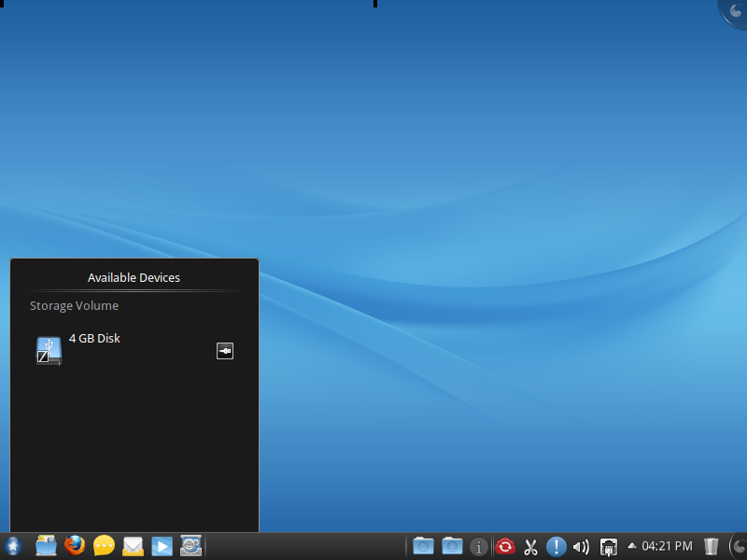Open Klipper clipboard scissors icon

pos(530,547)
